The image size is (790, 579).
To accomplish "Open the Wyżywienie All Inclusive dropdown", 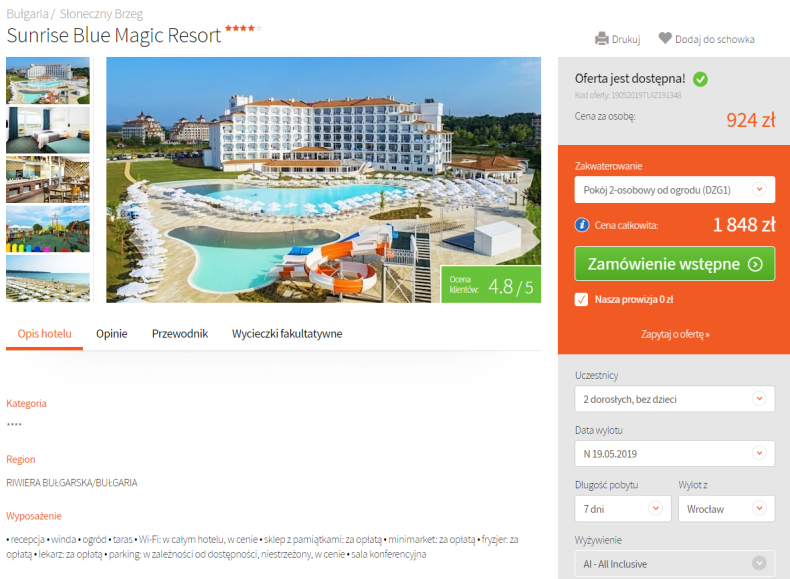I will tap(675, 563).
